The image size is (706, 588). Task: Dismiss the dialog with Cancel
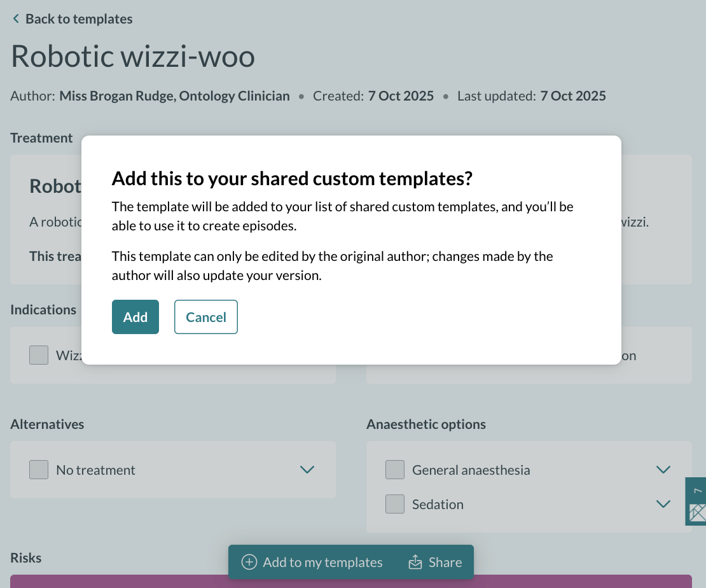[x=205, y=316]
